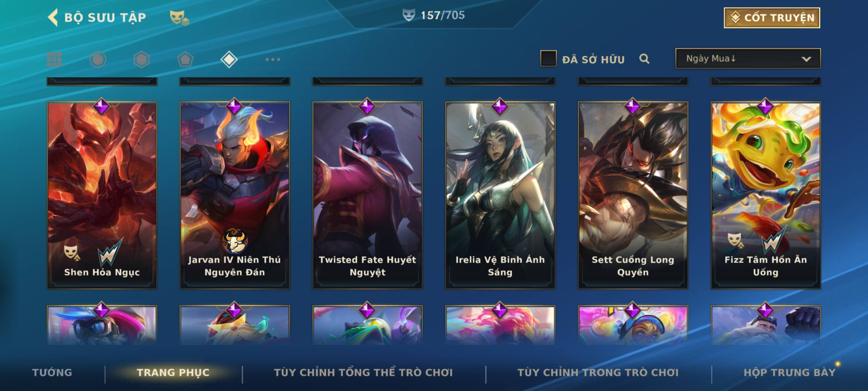
Task: Go back using the Bộ Sưu Tập arrow
Action: [x=53, y=17]
